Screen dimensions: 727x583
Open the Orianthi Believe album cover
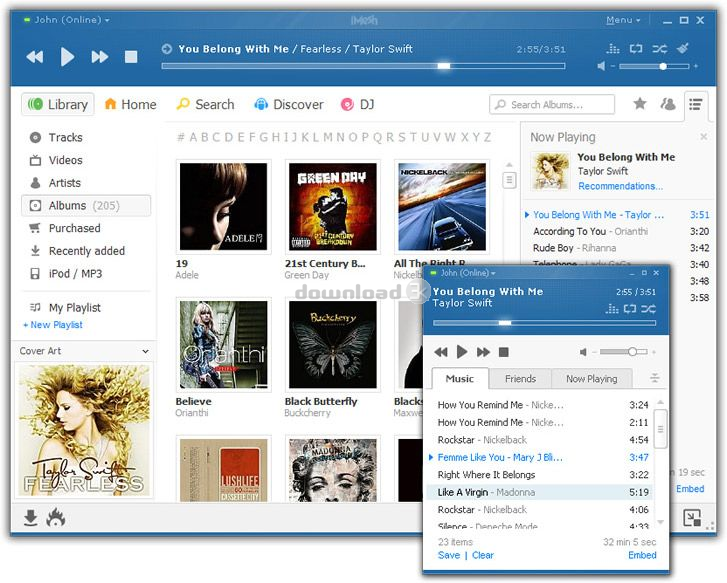[223, 345]
